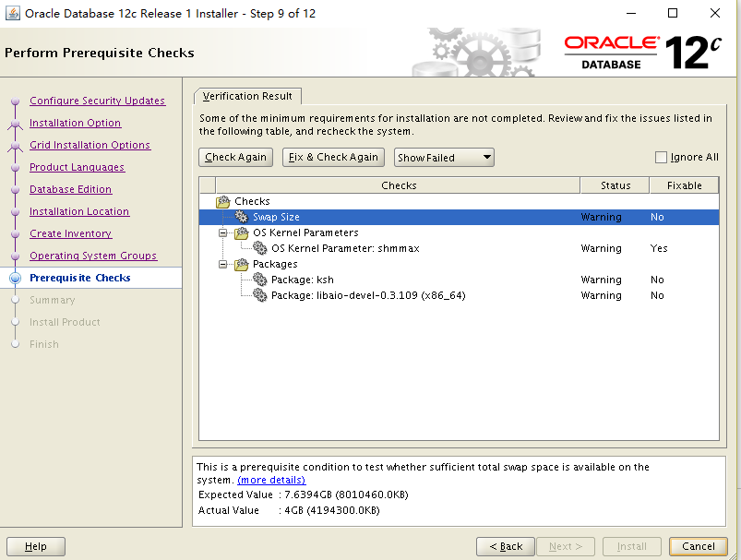This screenshot has width=741, height=560.
Task: Click the disabled Install button
Action: pyautogui.click(x=632, y=546)
